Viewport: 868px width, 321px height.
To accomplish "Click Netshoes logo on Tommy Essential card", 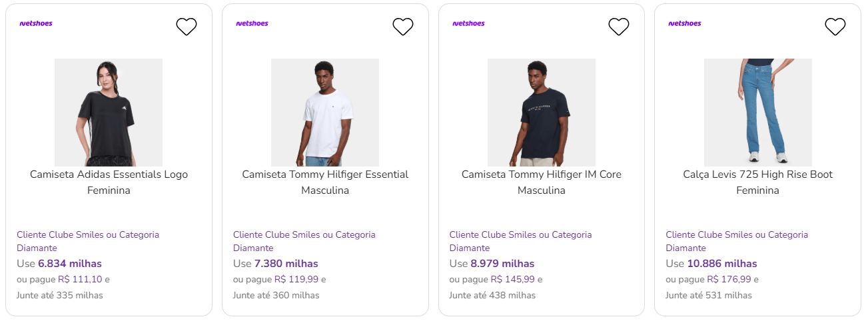I will tap(252, 23).
